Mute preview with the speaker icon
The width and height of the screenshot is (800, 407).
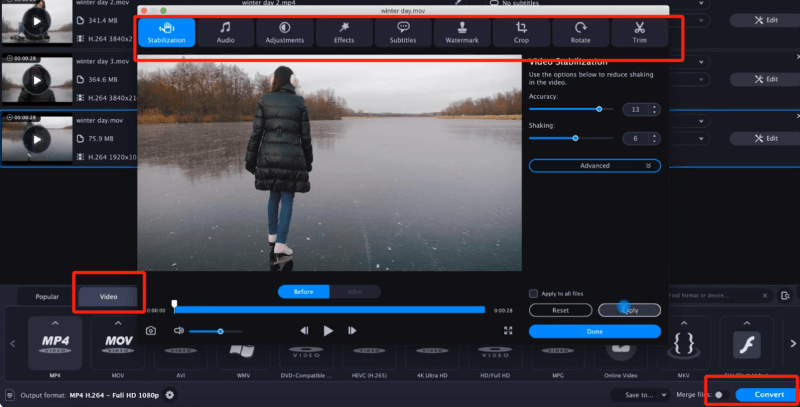click(x=179, y=331)
